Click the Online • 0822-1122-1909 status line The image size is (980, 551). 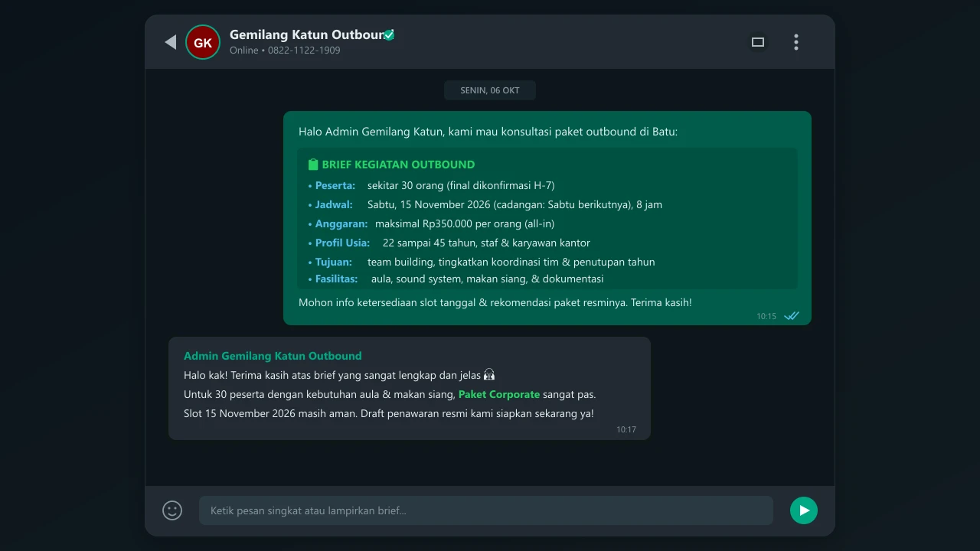click(x=285, y=51)
